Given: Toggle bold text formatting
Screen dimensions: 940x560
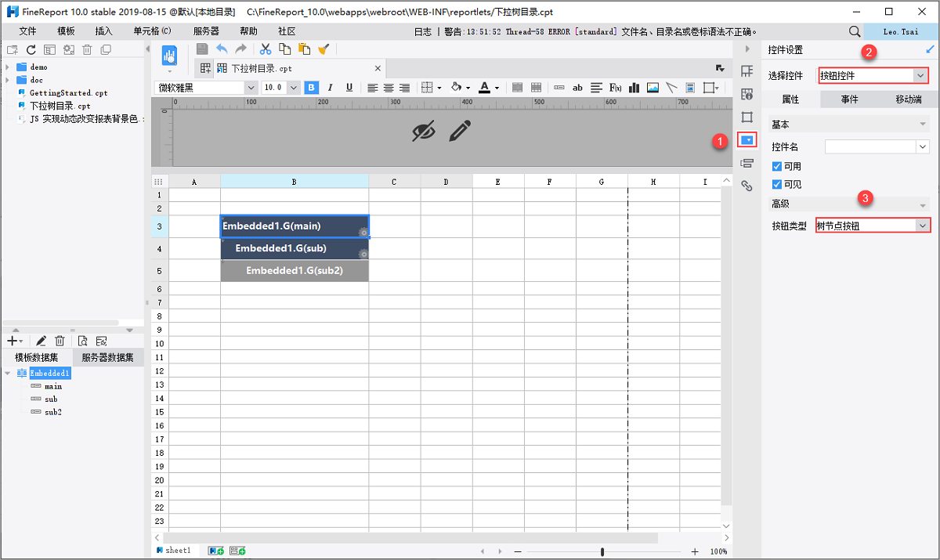Looking at the screenshot, I should click(311, 88).
